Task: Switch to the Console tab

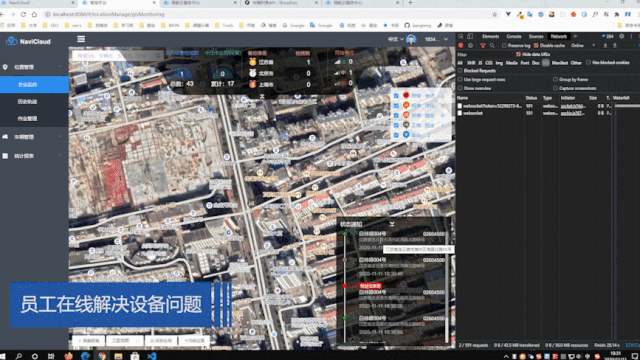Action: click(513, 36)
